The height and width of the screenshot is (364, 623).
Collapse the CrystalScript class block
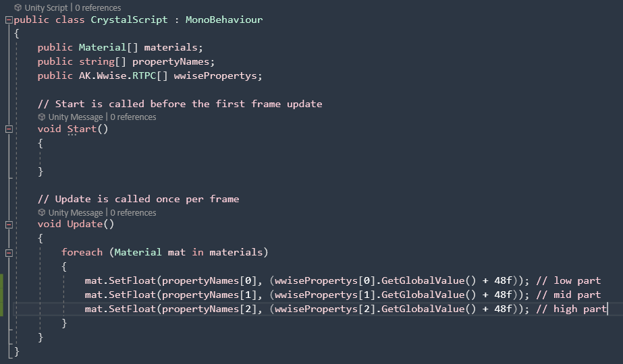(9, 20)
